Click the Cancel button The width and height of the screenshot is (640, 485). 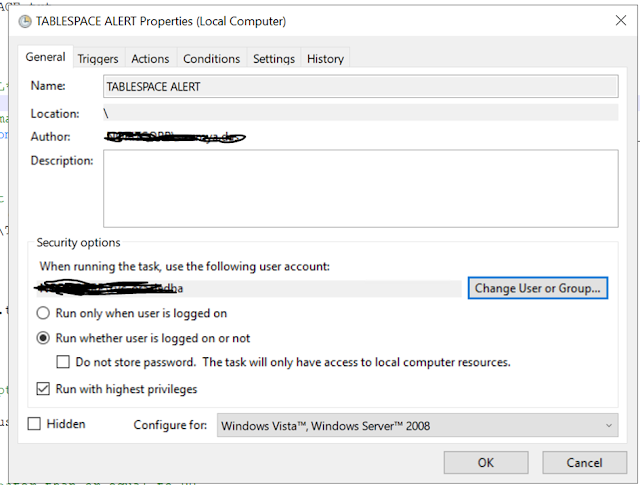584,463
